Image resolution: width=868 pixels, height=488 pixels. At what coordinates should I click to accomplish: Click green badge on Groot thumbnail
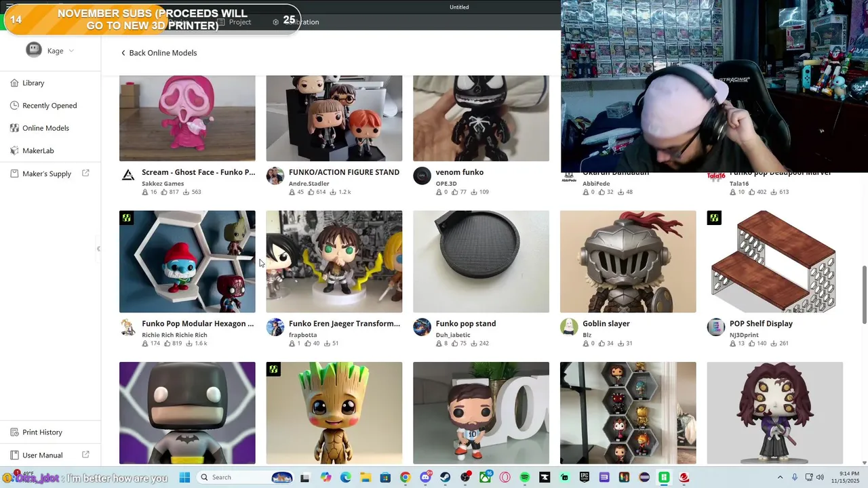(273, 369)
